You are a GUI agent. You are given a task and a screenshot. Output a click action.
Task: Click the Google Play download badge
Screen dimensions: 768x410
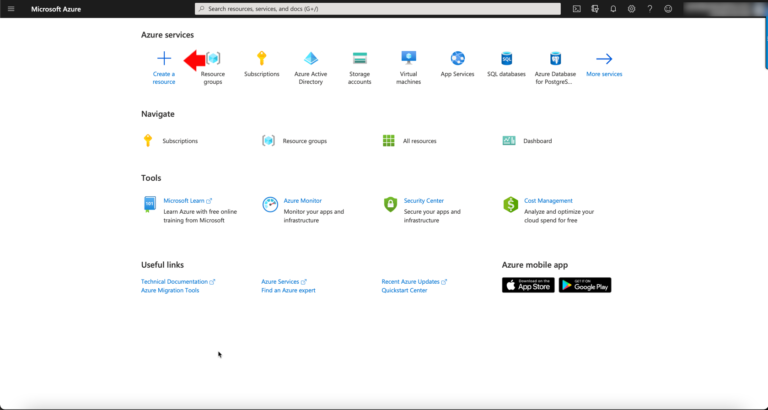(585, 285)
